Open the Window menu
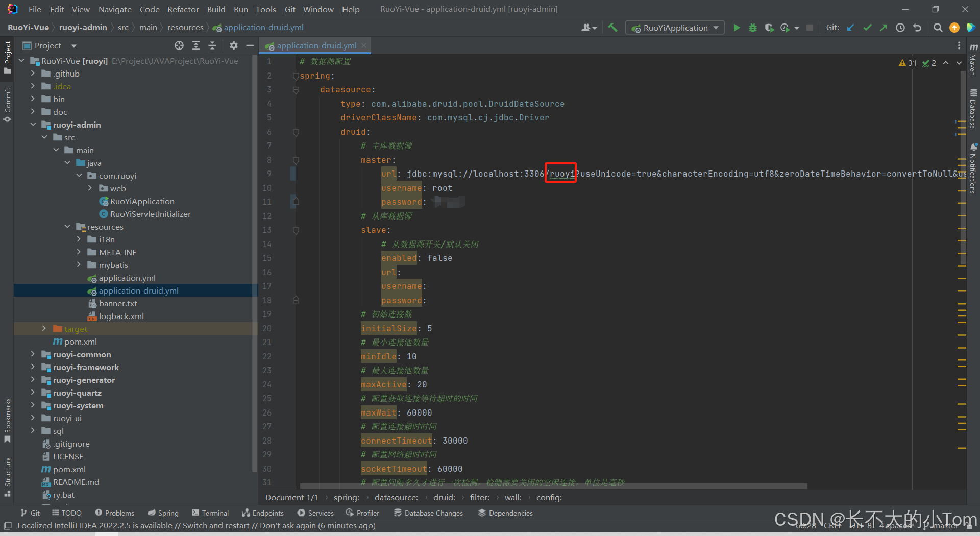The image size is (980, 536). point(318,9)
